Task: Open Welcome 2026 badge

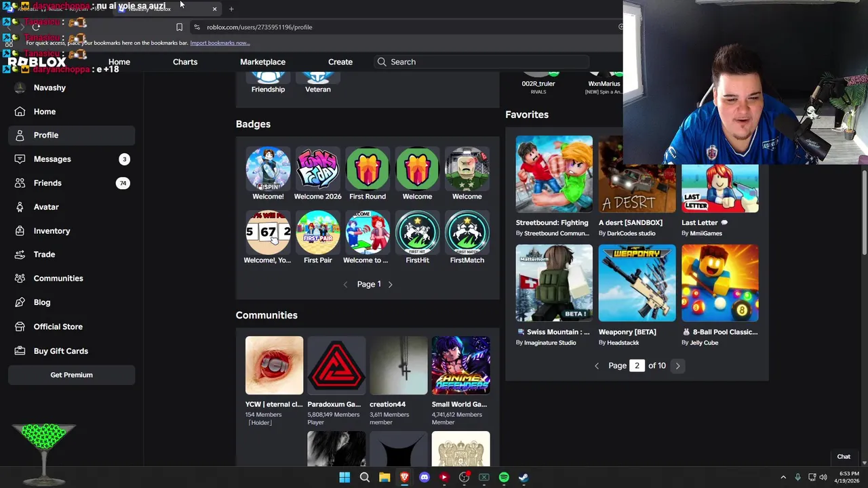Action: pos(317,174)
